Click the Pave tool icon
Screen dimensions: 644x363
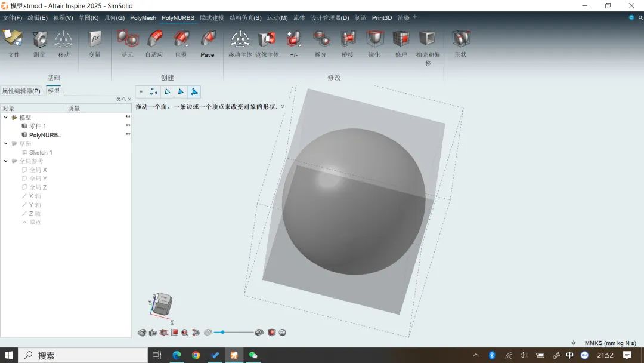pos(208,41)
